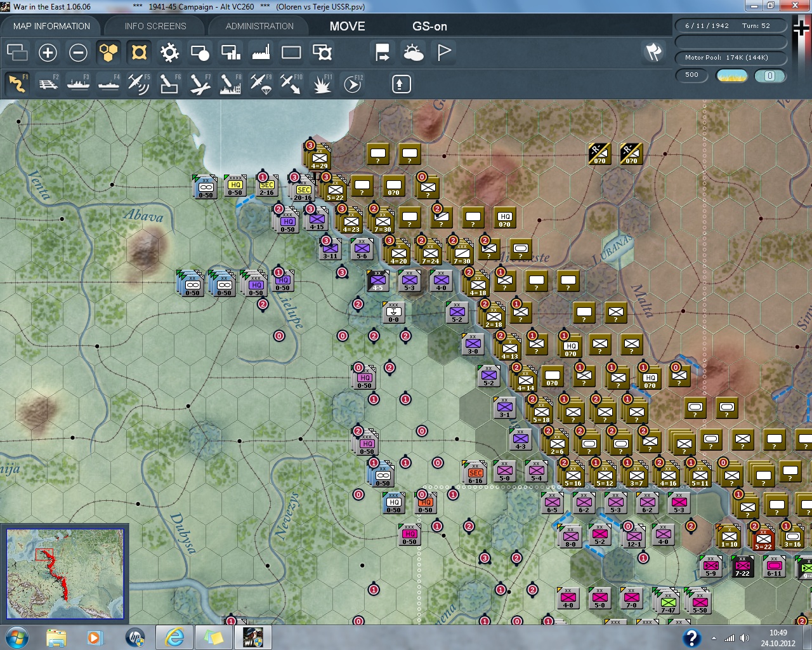Image resolution: width=812 pixels, height=650 pixels.
Task: Click the clear-weather sky indicator
Action: point(731,76)
